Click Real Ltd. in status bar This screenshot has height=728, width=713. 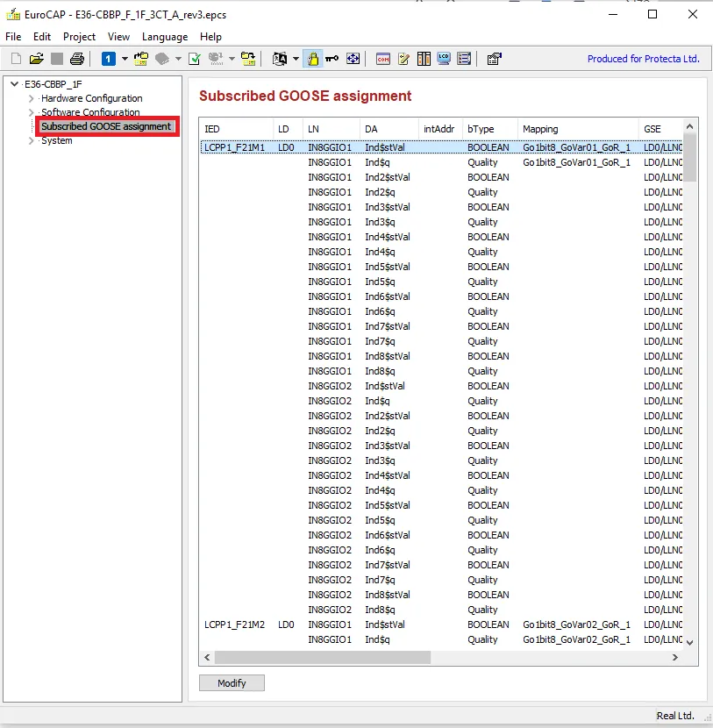tap(675, 716)
